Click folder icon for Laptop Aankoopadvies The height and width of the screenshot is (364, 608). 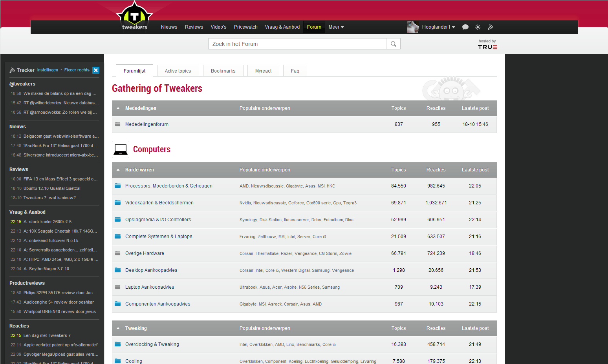coord(117,287)
